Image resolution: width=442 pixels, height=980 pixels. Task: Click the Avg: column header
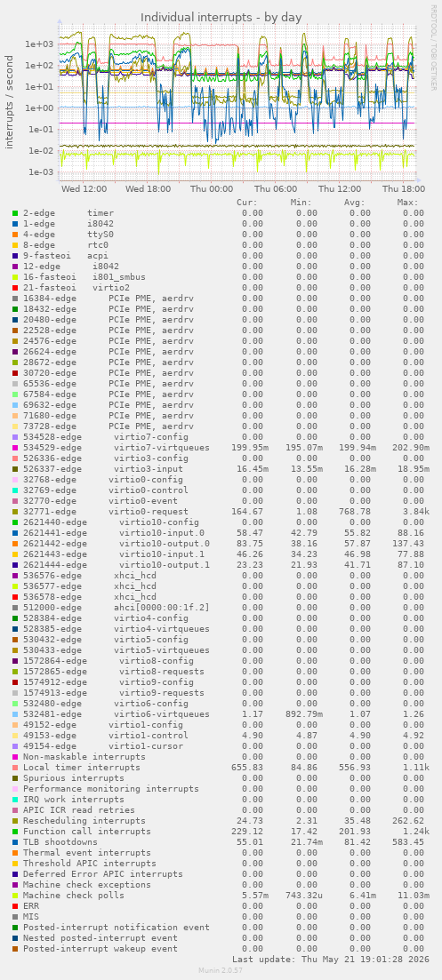point(354,203)
